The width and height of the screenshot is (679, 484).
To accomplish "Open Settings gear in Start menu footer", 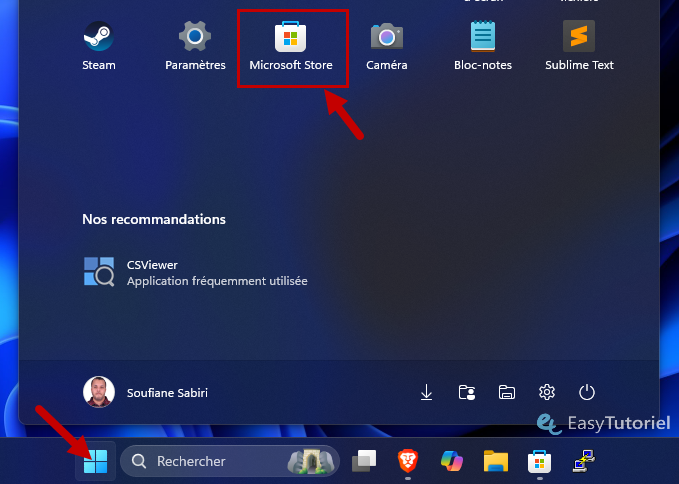I will click(547, 392).
